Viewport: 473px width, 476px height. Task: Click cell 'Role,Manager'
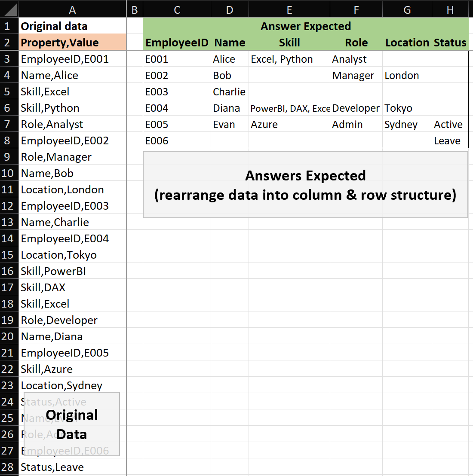[72, 157]
